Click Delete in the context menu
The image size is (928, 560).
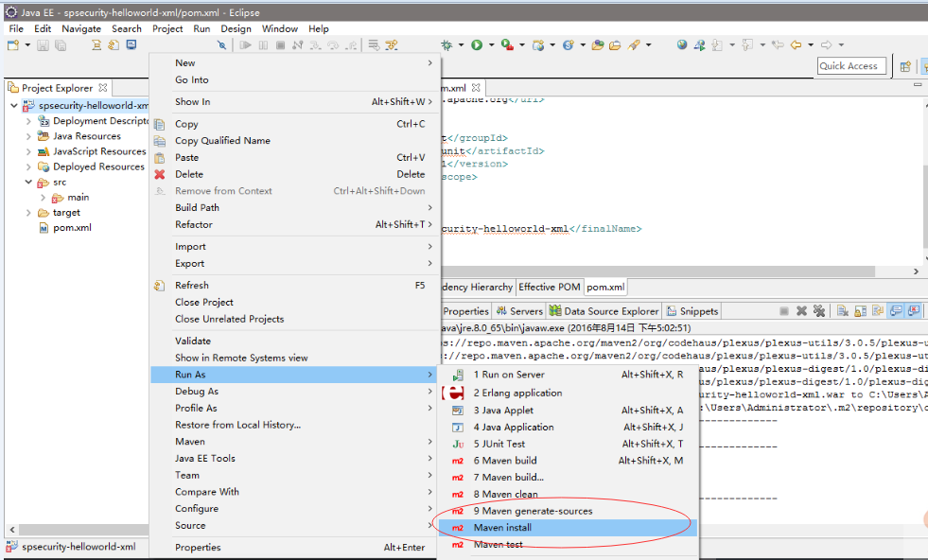point(295,174)
